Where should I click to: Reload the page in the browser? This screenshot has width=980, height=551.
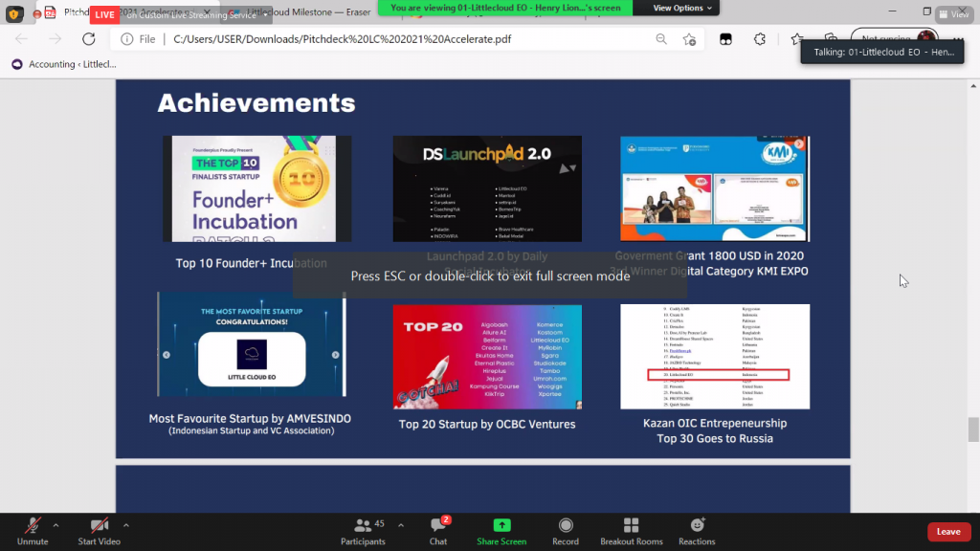tap(89, 38)
